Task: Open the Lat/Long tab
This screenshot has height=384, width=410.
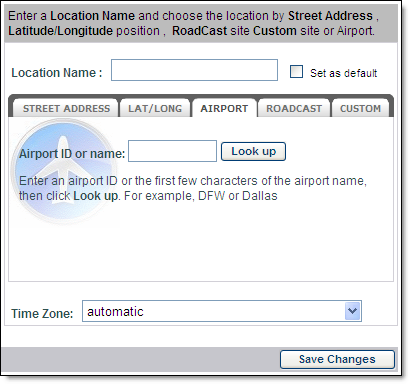Action: (x=155, y=108)
